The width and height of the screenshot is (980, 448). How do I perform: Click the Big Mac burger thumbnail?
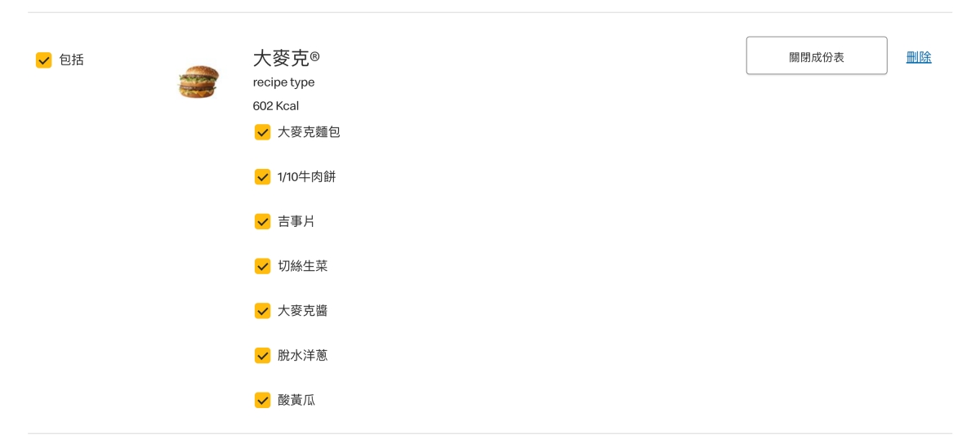point(198,82)
